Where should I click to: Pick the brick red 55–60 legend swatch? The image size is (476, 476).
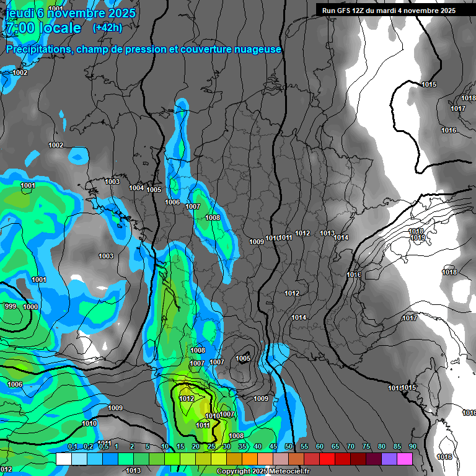312,459
